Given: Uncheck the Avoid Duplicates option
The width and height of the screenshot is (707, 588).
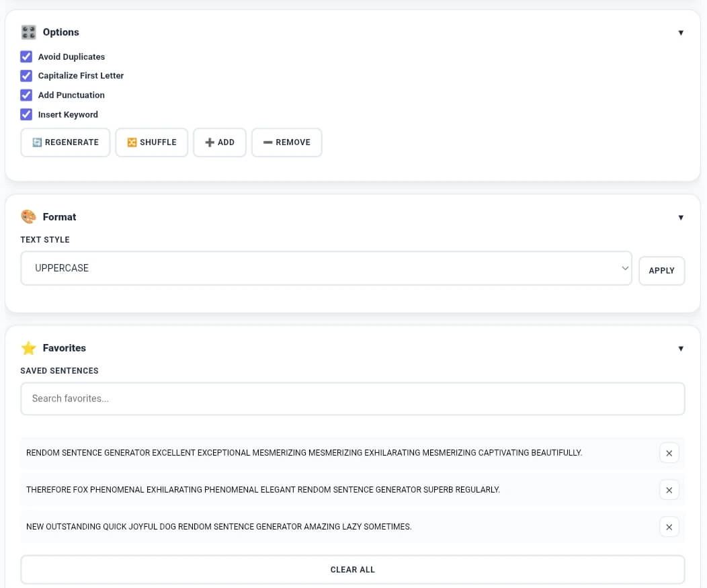Looking at the screenshot, I should [x=26, y=56].
